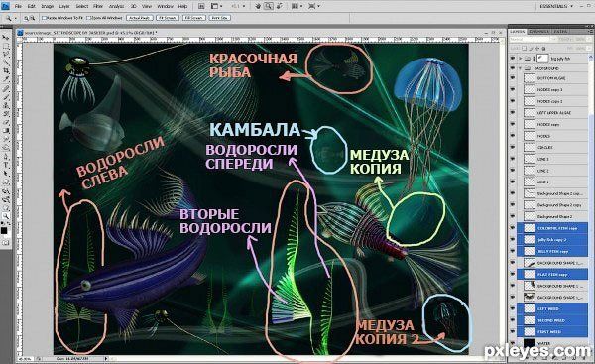This screenshot has height=364, width=595.
Task: Open the Essentials workspace dropdown
Action: (x=557, y=6)
